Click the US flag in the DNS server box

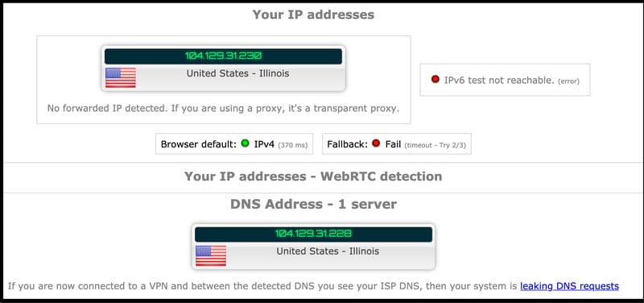click(x=211, y=255)
